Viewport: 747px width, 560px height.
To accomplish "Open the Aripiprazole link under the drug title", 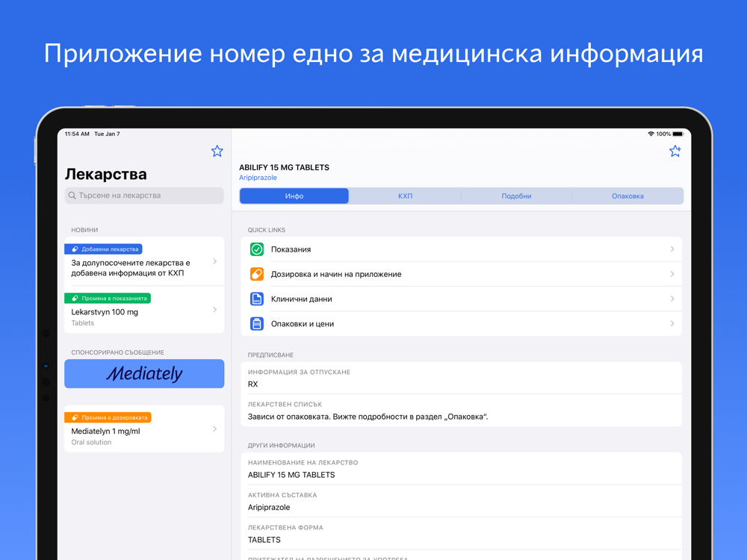I will point(258,178).
